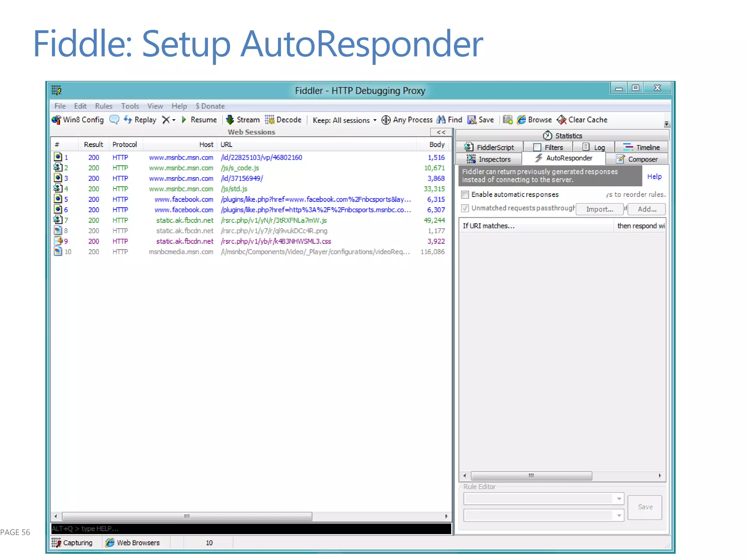Open the Rules menu
Image resolution: width=747 pixels, height=560 pixels.
pyautogui.click(x=104, y=106)
